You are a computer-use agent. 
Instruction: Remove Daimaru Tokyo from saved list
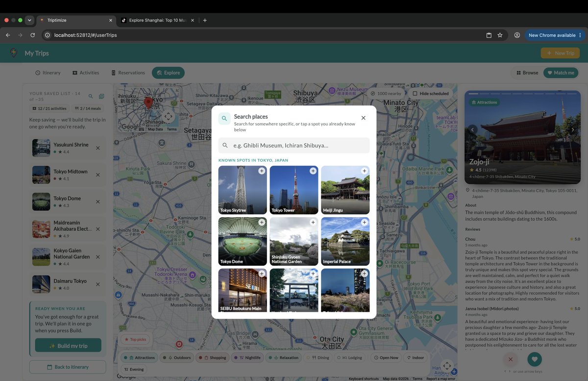(x=98, y=284)
